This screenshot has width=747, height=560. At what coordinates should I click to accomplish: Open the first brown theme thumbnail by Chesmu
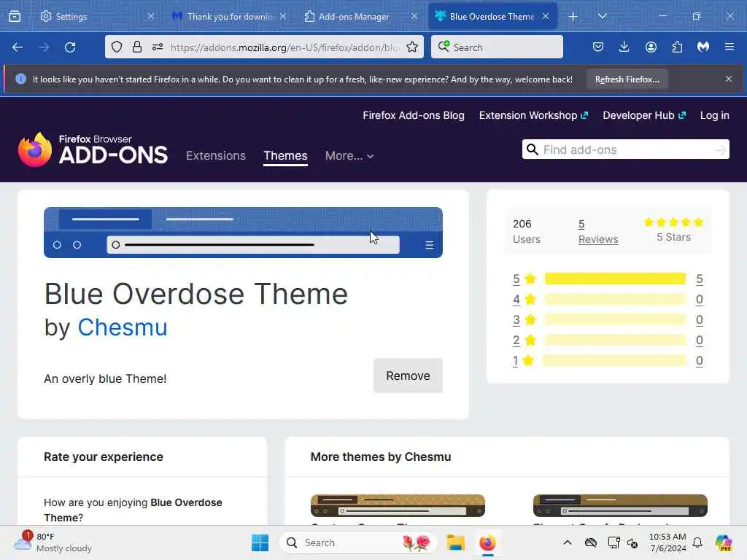[x=398, y=505]
